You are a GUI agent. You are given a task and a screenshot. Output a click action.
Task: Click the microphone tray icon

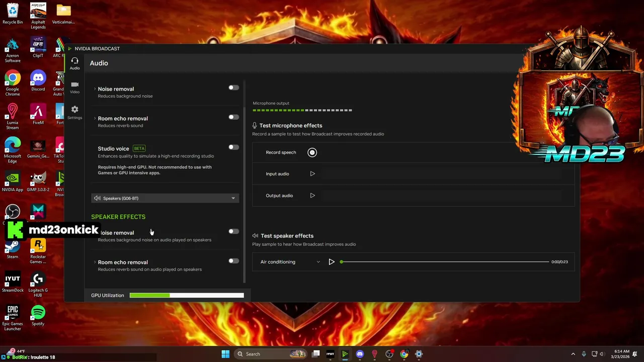pyautogui.click(x=584, y=354)
